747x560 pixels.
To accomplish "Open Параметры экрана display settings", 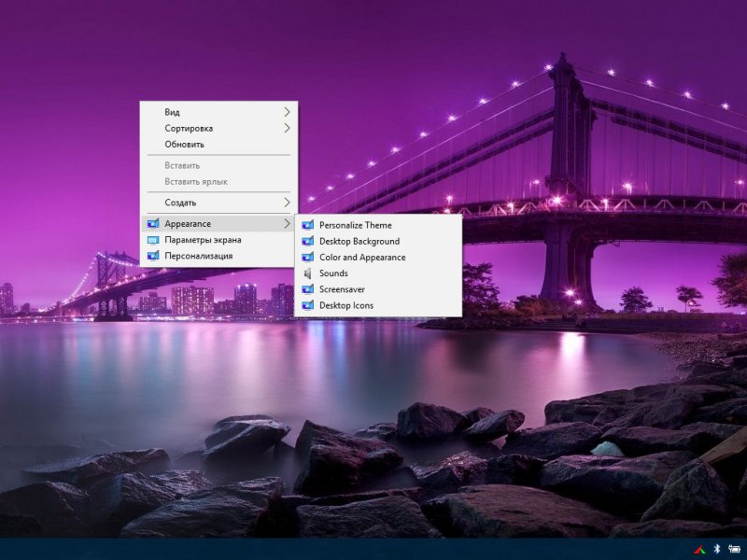I will [218, 240].
